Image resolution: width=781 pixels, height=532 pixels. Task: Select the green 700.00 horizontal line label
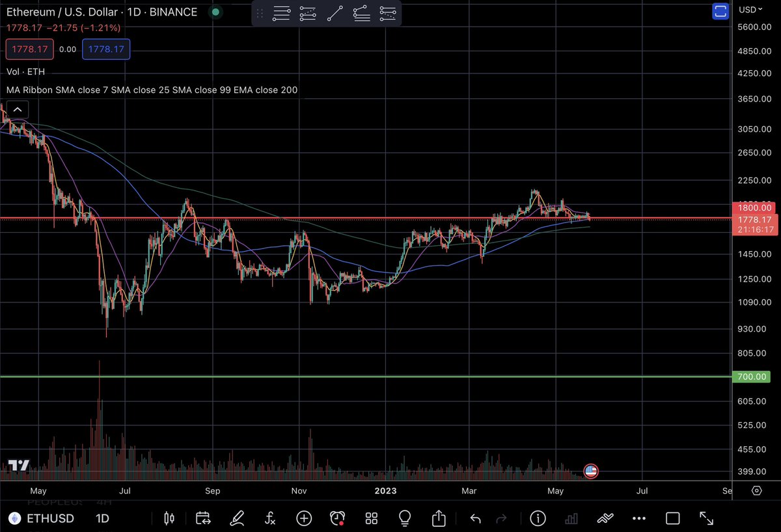(x=752, y=377)
